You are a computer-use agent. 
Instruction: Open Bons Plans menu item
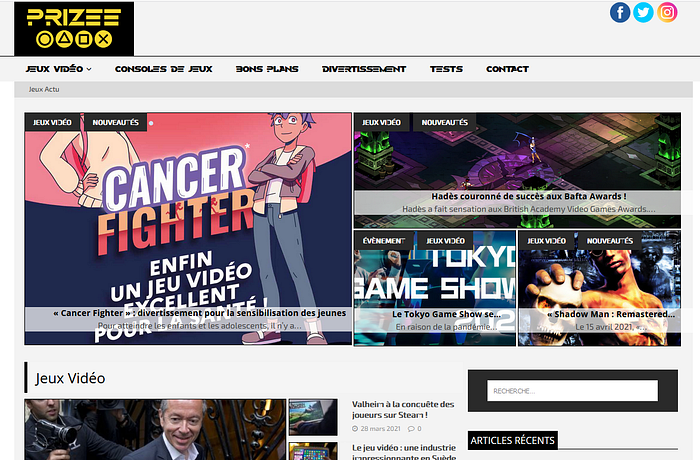(x=267, y=69)
